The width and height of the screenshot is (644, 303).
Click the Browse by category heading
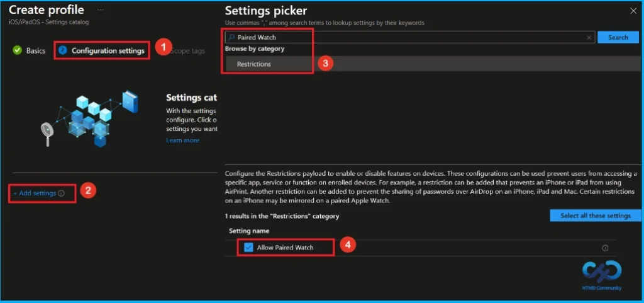255,49
